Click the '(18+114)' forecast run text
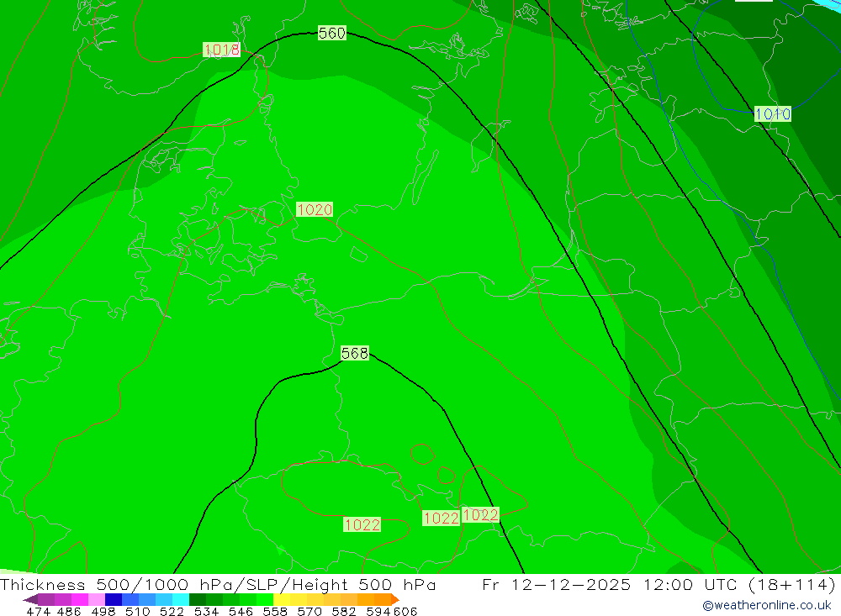The height and width of the screenshot is (616, 841). pos(791,585)
